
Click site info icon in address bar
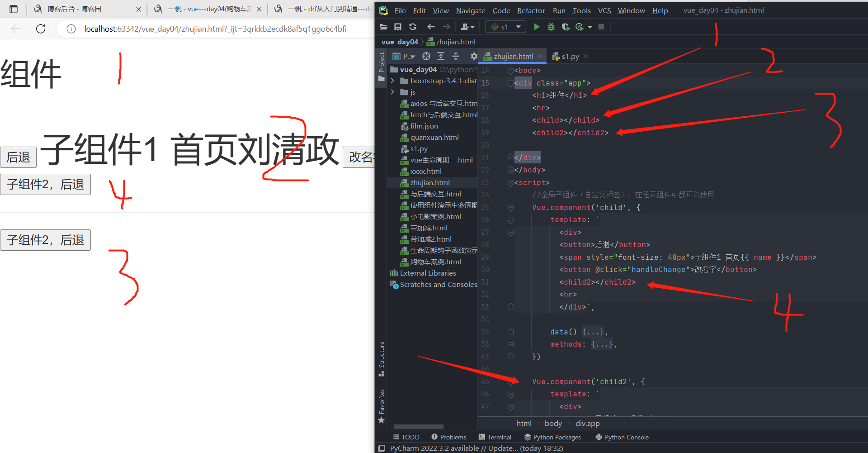71,29
